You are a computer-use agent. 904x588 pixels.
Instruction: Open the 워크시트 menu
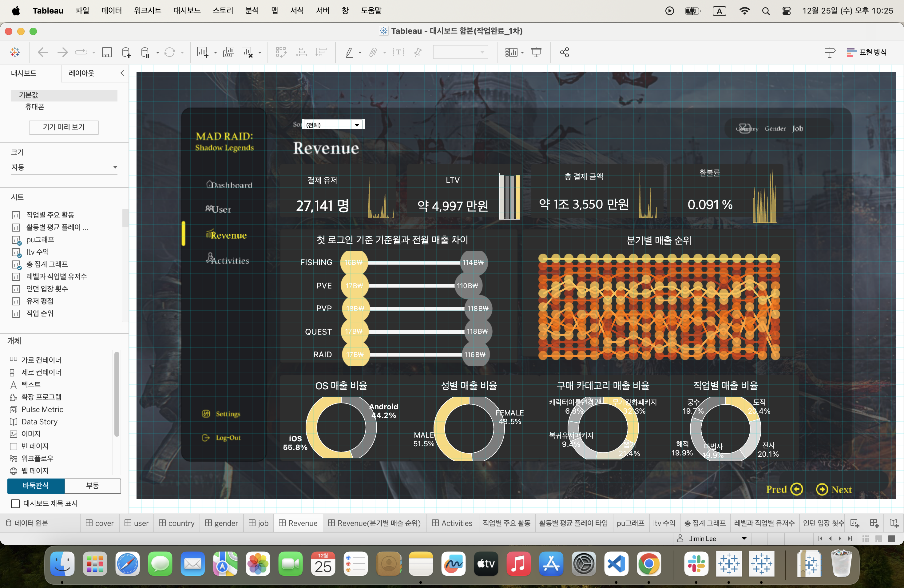(147, 11)
